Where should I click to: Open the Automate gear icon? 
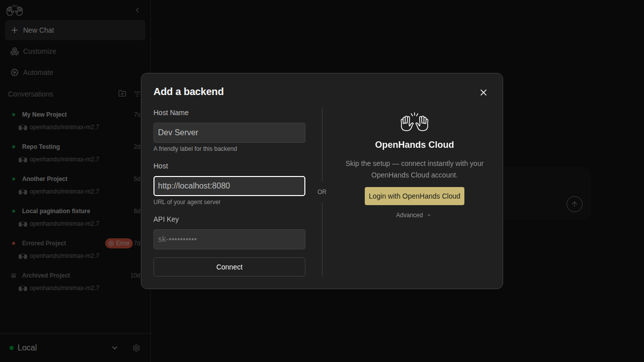(x=15, y=72)
